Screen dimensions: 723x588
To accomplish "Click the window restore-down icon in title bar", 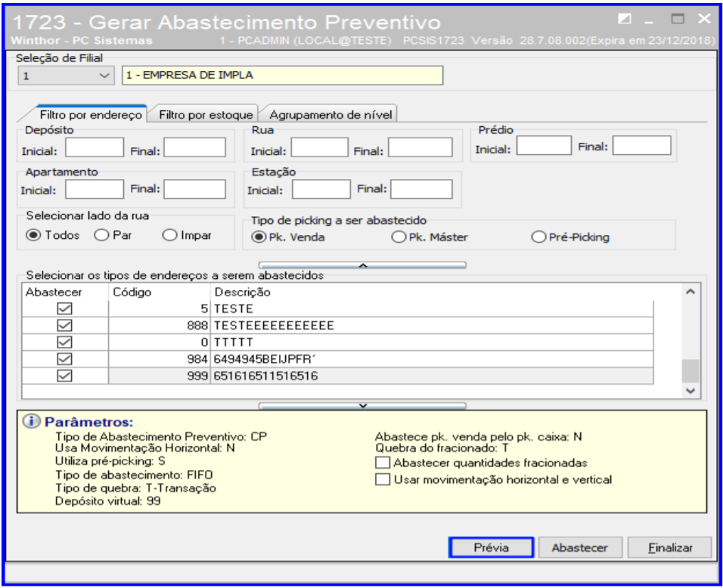I will click(x=625, y=19).
